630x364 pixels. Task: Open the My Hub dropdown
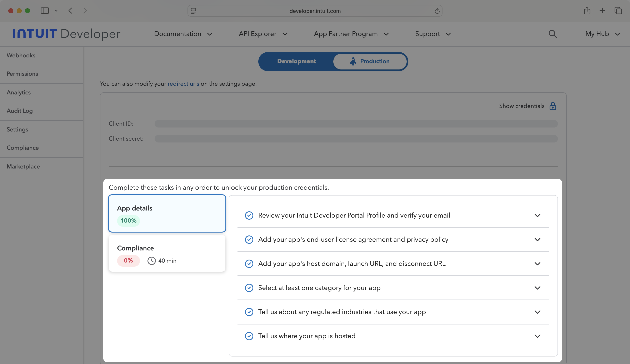click(602, 34)
